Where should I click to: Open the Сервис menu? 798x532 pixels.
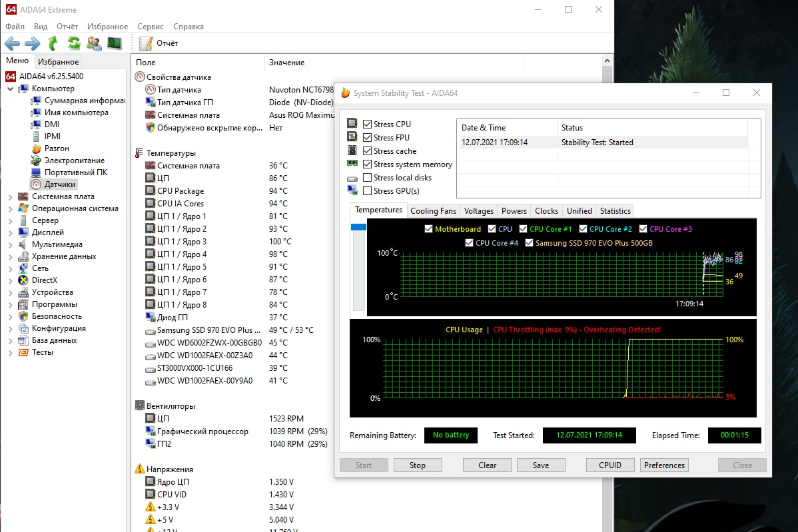click(x=150, y=27)
